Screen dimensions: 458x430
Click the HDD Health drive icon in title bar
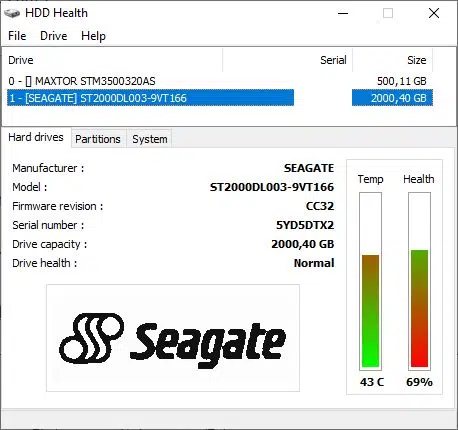12,13
